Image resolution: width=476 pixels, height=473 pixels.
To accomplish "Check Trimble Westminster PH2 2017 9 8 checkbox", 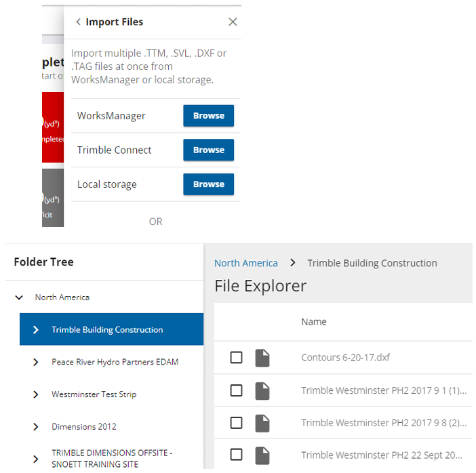I will 236,423.
